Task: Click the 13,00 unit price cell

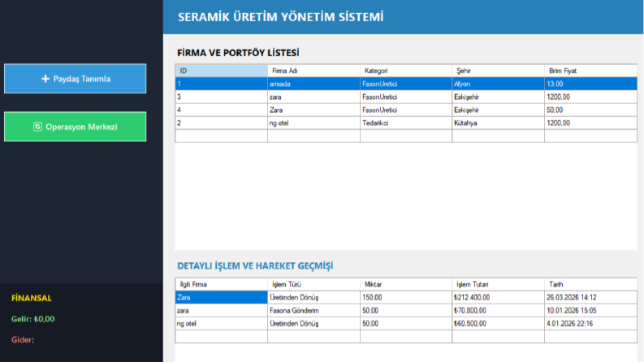Action: click(x=590, y=84)
